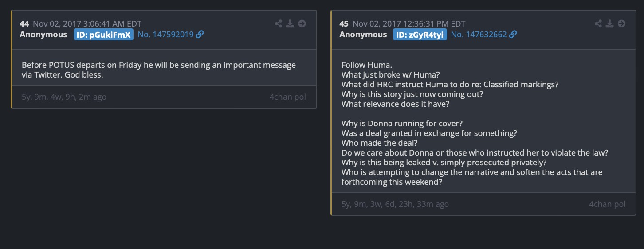Open post 45 via the circled arrow icon

point(622,23)
